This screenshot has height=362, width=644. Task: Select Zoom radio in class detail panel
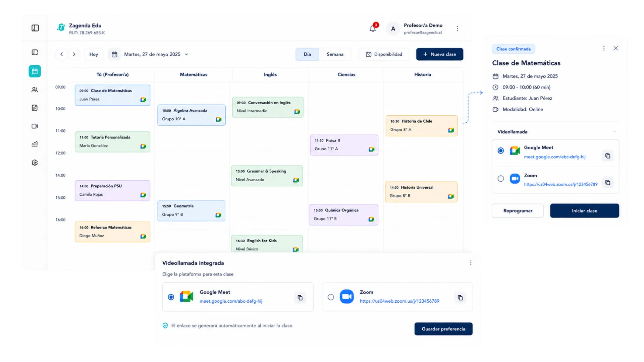click(501, 179)
